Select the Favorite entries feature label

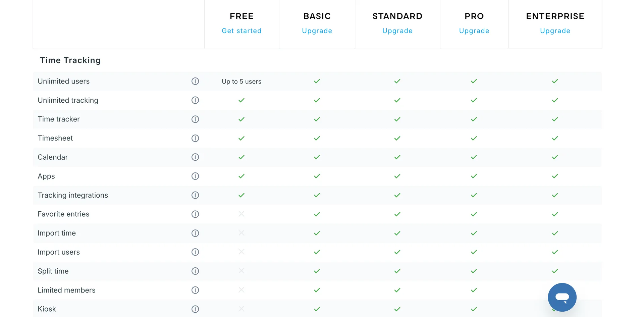[x=63, y=214]
